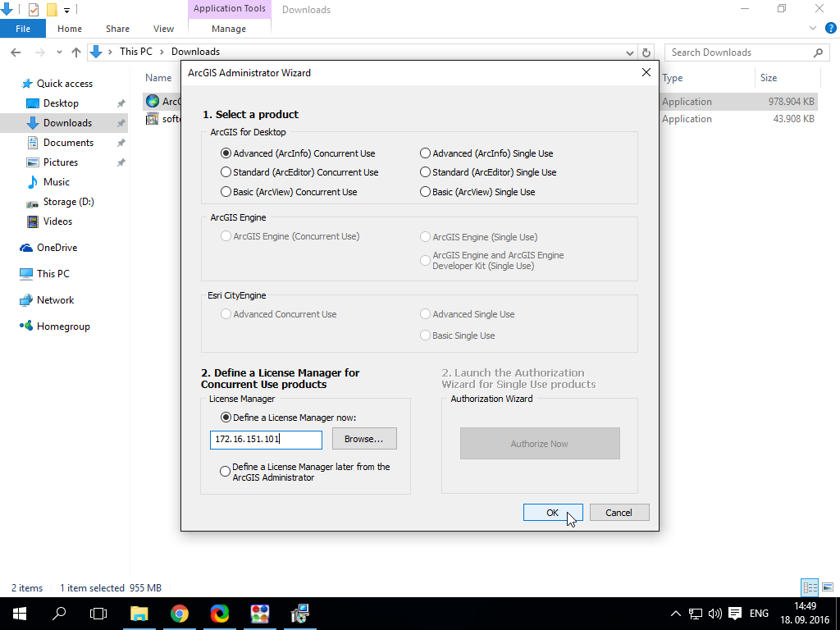The height and width of the screenshot is (630, 840).
Task: Switch to the Home ribbon tab
Action: tap(70, 29)
